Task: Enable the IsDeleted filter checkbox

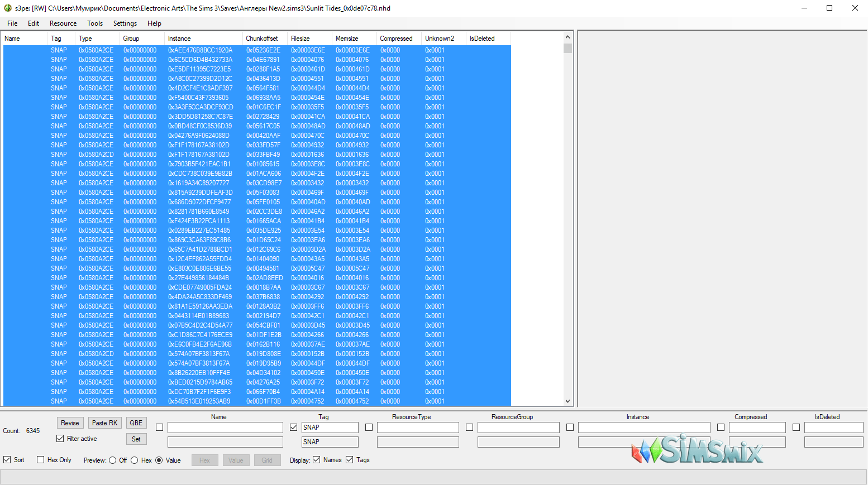Action: pos(797,428)
